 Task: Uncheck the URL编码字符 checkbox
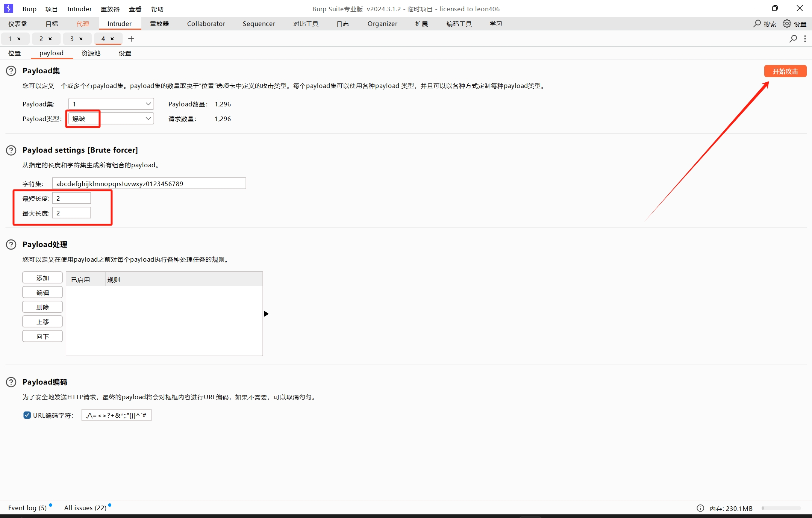tap(27, 415)
